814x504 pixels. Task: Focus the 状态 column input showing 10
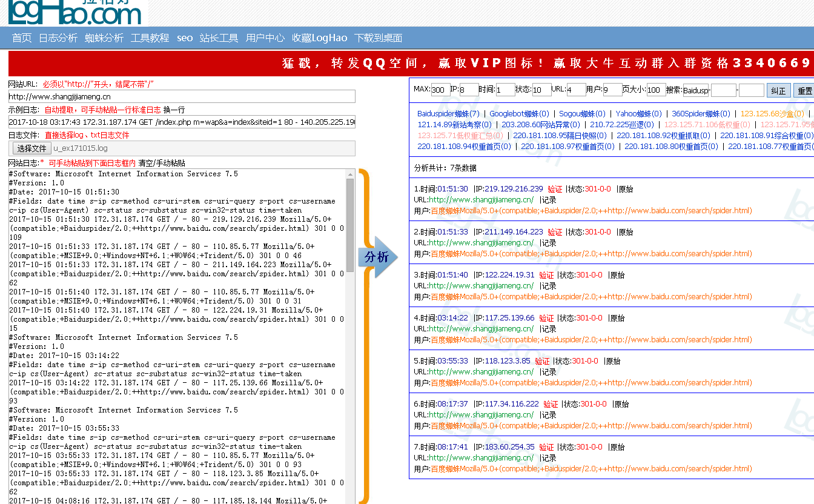[x=541, y=90]
